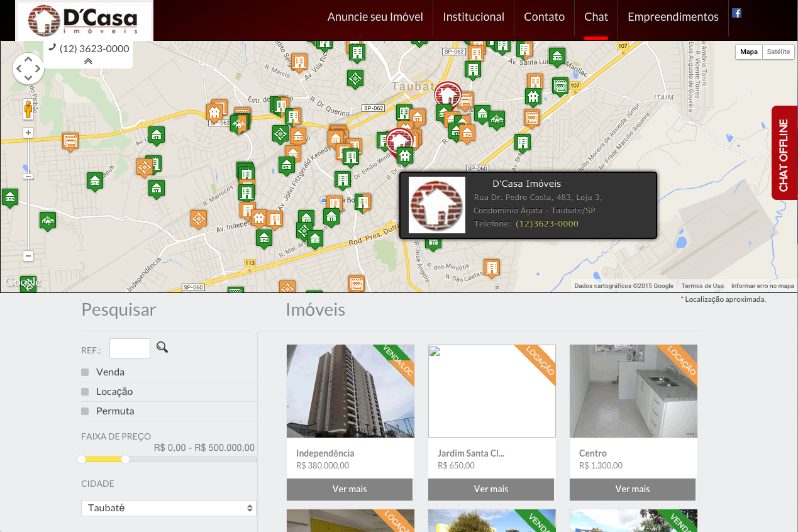Click the minimum price slider handle

tap(81, 460)
